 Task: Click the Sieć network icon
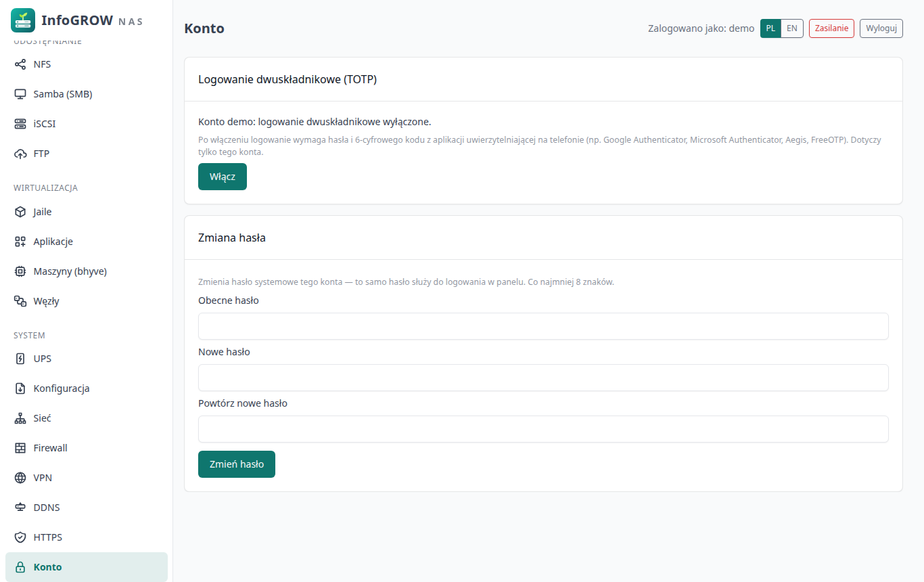[20, 418]
